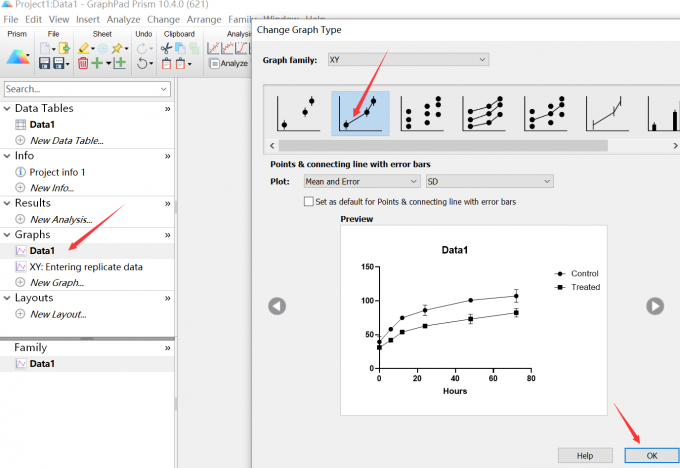Click New Data Table... link
Image resolution: width=680 pixels, height=468 pixels.
click(x=67, y=141)
